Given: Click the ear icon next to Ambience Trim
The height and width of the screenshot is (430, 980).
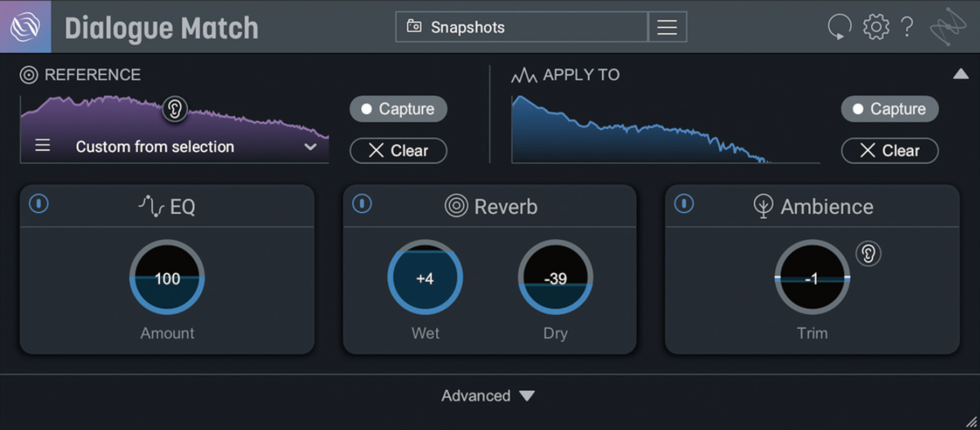Looking at the screenshot, I should pyautogui.click(x=869, y=254).
